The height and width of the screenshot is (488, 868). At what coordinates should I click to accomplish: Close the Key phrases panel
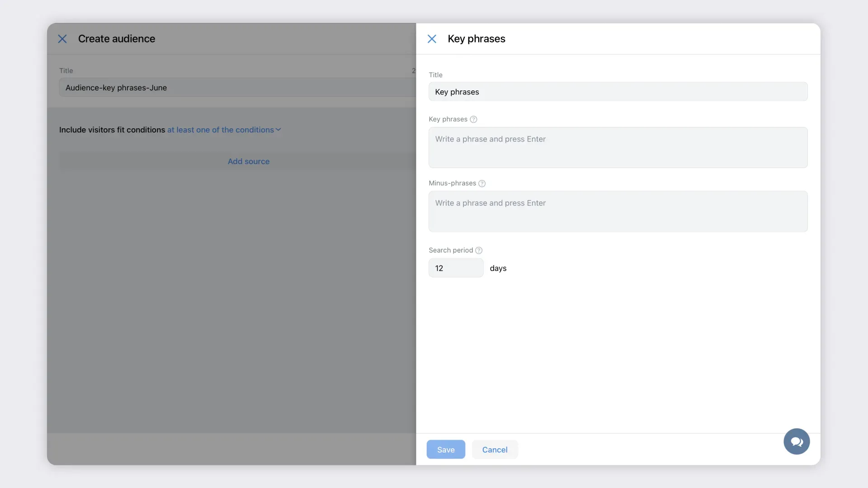pyautogui.click(x=432, y=39)
